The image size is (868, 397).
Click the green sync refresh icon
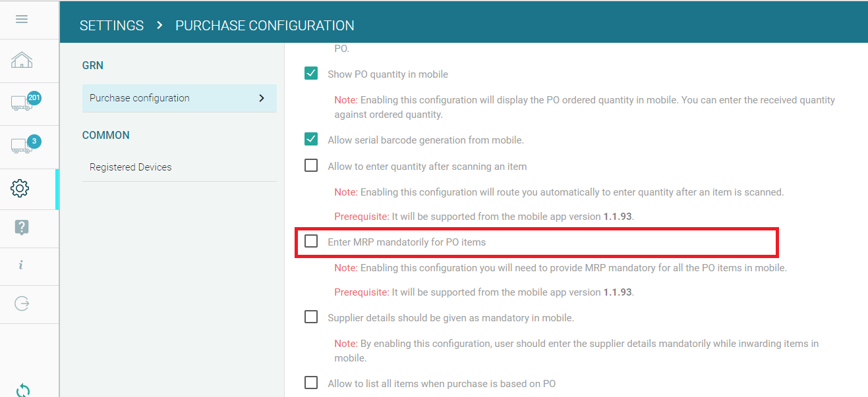tap(22, 390)
